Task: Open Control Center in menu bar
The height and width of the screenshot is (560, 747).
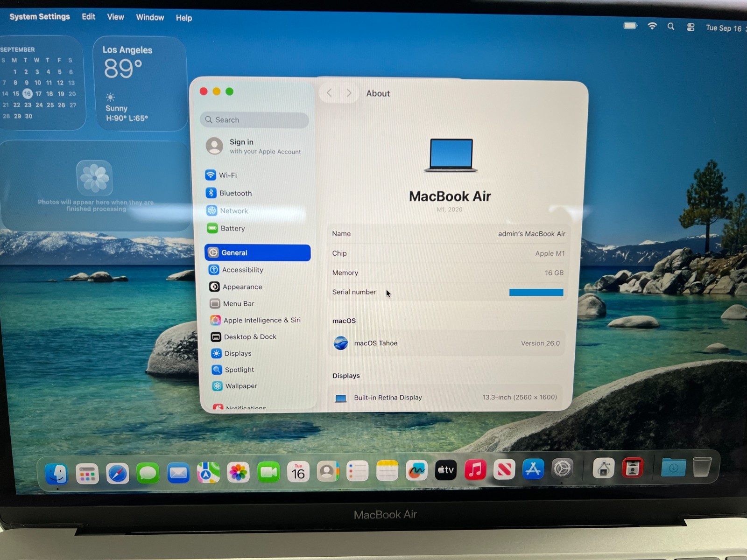Action: (x=691, y=27)
